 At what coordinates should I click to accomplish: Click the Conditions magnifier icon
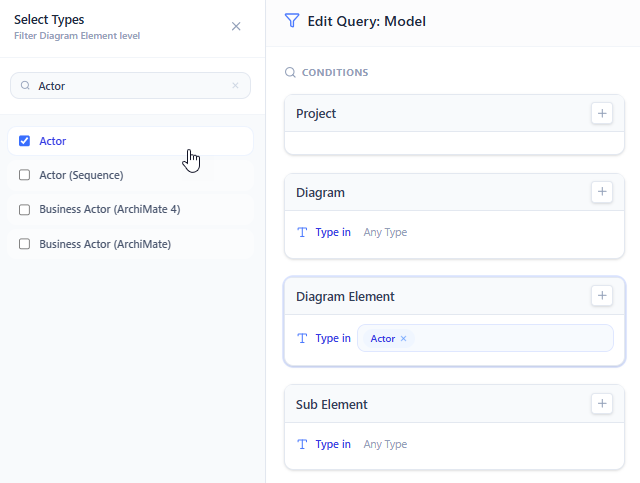coord(290,72)
